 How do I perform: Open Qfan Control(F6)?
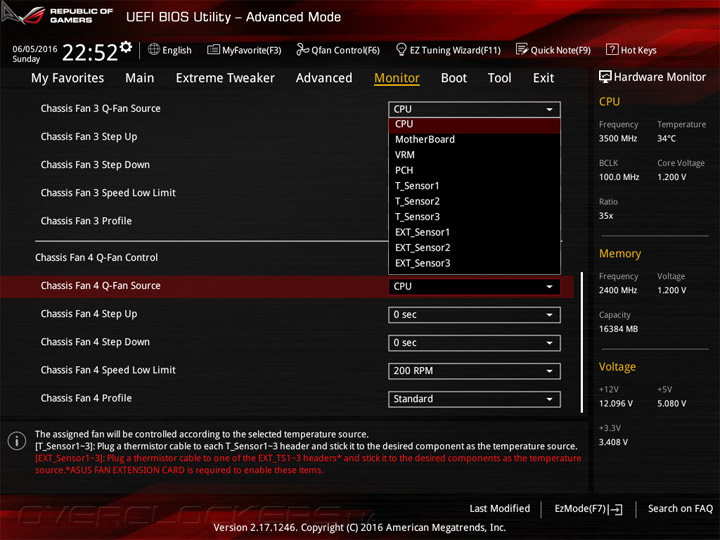(x=338, y=50)
